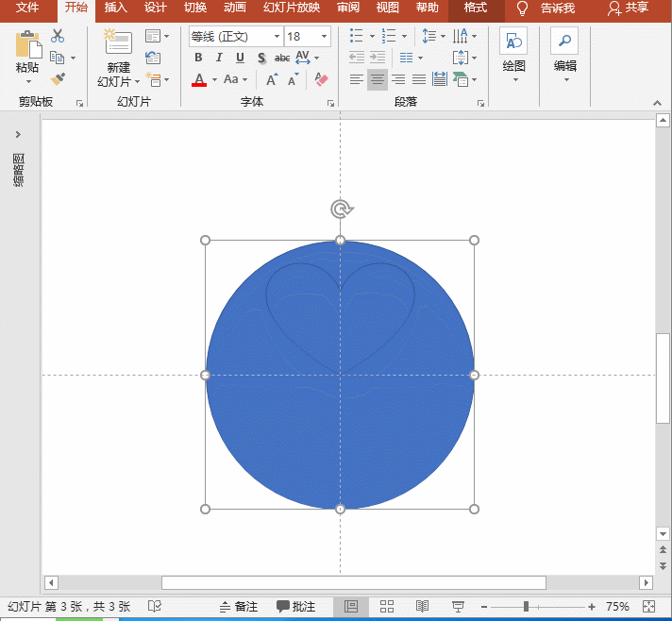The image size is (672, 621).
Task: Open Font dialog launcher
Action: (x=330, y=103)
